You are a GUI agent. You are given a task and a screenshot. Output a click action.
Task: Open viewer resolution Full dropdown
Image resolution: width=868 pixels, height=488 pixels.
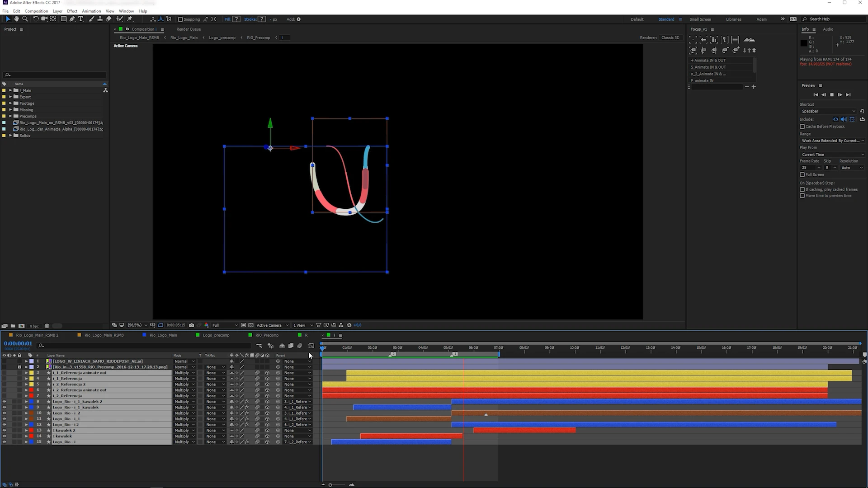coord(225,325)
